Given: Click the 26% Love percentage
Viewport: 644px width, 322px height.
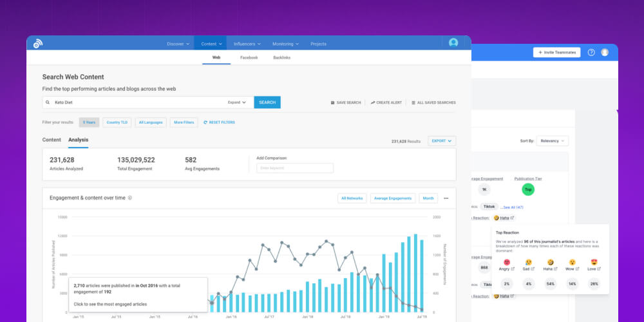Looking at the screenshot, I should click(594, 284).
